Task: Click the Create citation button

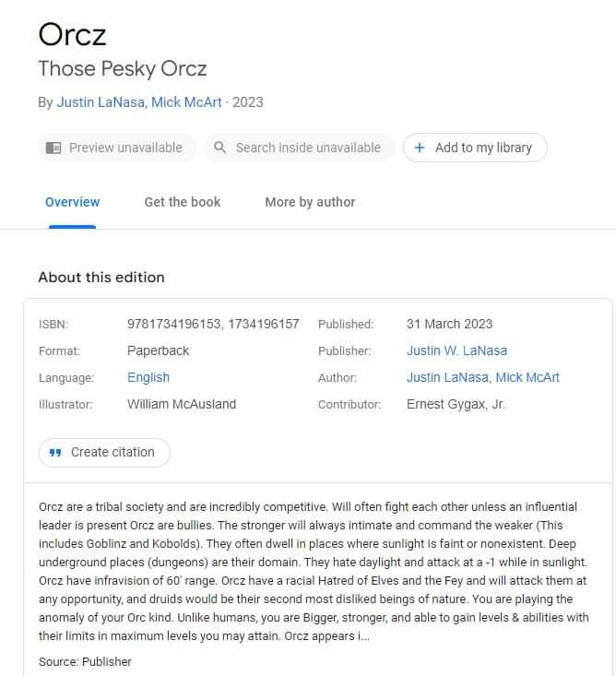Action: [x=104, y=452]
